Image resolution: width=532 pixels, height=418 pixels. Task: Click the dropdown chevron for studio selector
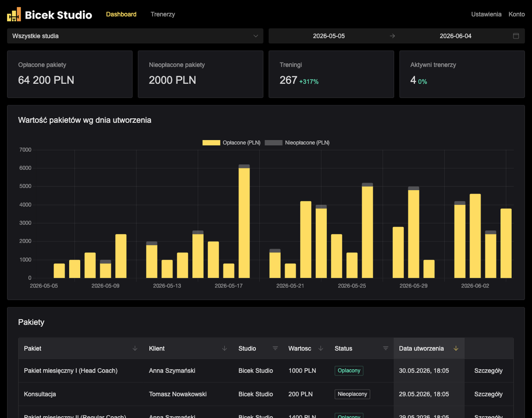click(x=256, y=36)
